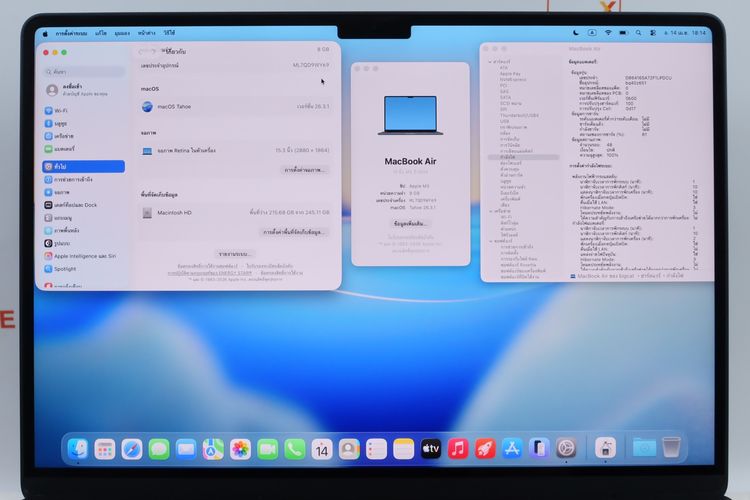Viewport: 750px width, 500px height.
Task: Click the System Settings search field
Action: [84, 72]
